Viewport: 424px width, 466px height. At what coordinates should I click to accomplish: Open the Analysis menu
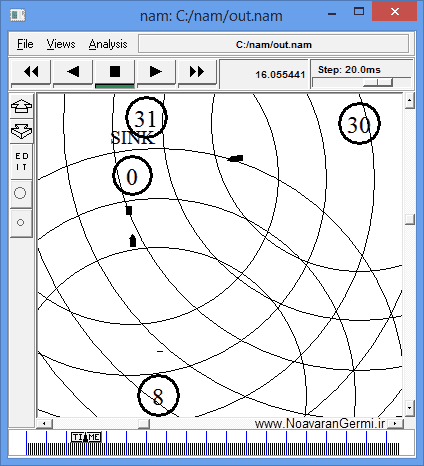click(x=108, y=44)
